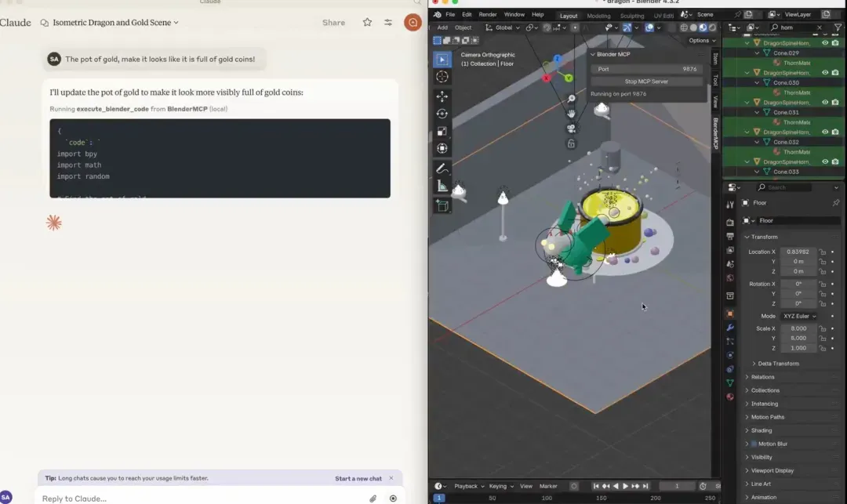Viewport: 847px width, 504px height.
Task: Open the Render properties tab
Action: click(730, 223)
